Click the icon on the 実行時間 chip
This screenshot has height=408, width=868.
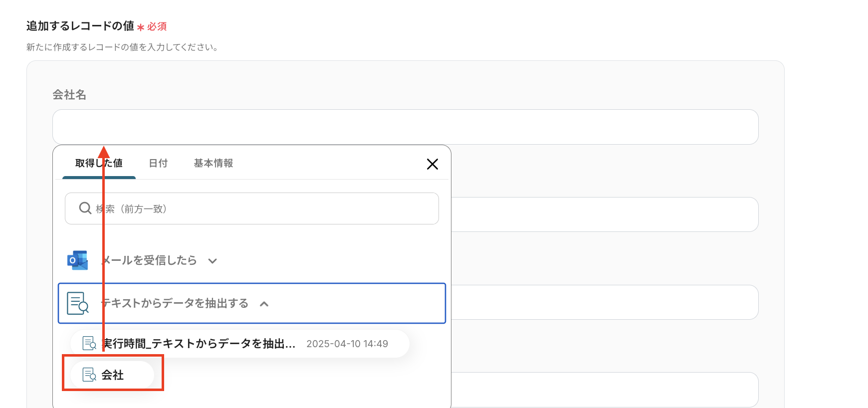coord(89,344)
